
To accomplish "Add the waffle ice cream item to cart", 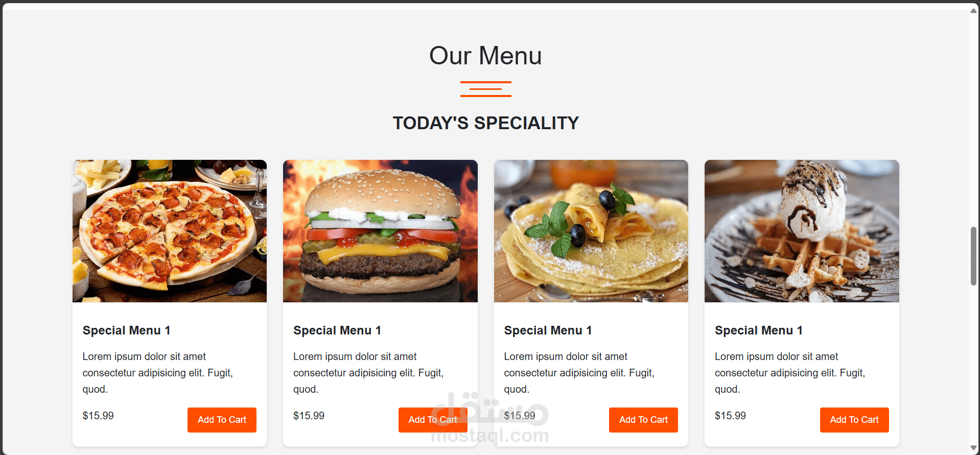I will tap(854, 420).
